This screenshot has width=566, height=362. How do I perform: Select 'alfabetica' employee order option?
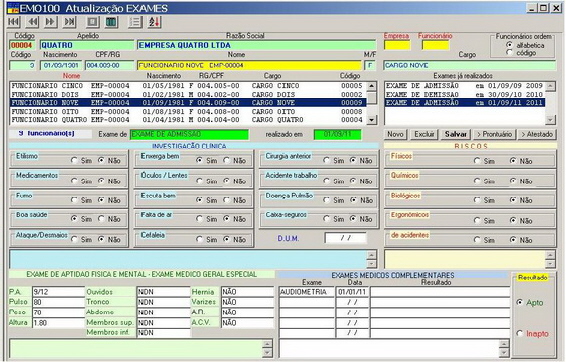point(510,45)
